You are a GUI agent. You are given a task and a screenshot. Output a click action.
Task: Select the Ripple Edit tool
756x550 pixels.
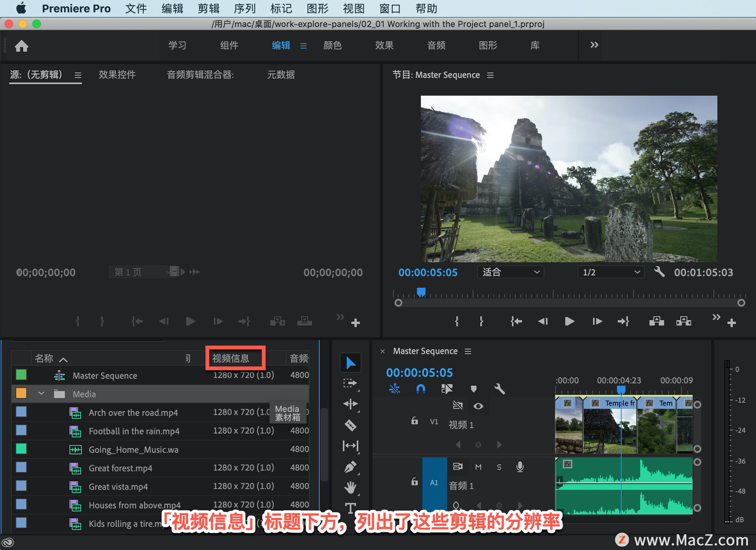(x=350, y=404)
